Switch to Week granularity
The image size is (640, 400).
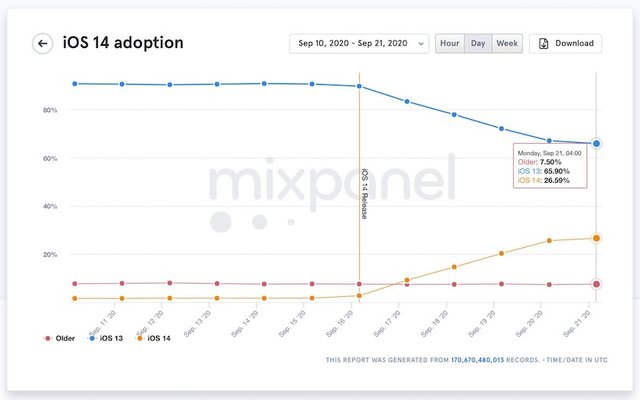[507, 43]
